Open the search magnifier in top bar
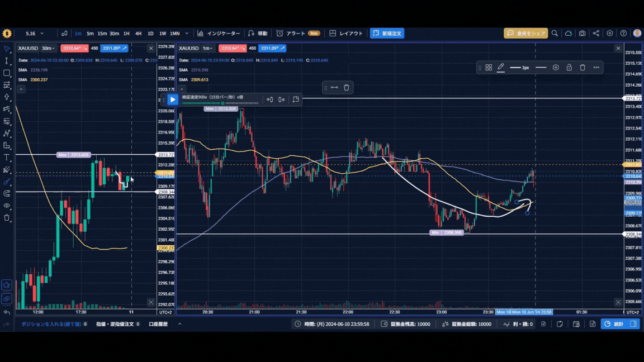 [555, 34]
